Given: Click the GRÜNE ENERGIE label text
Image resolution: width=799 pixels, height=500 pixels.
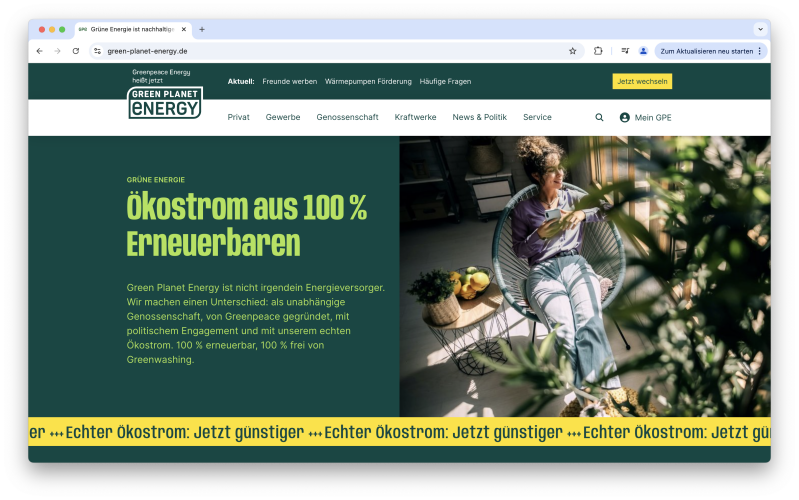Looking at the screenshot, I should click(156, 180).
